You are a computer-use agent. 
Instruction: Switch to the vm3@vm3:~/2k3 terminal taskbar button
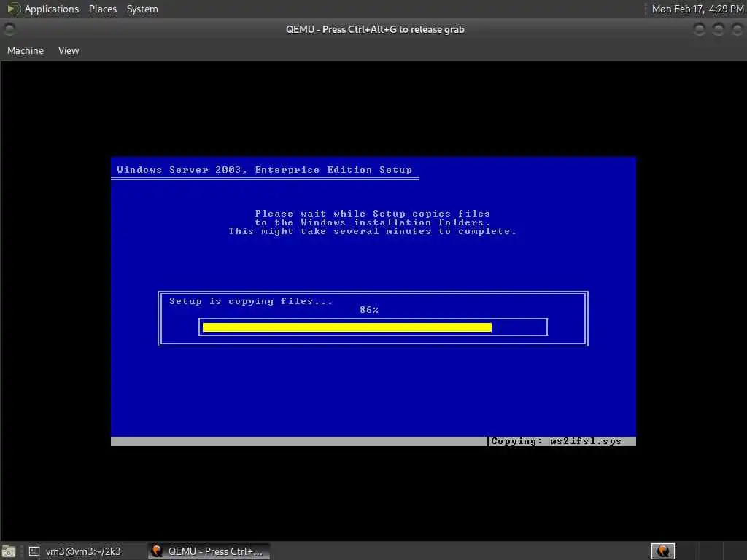(75, 551)
